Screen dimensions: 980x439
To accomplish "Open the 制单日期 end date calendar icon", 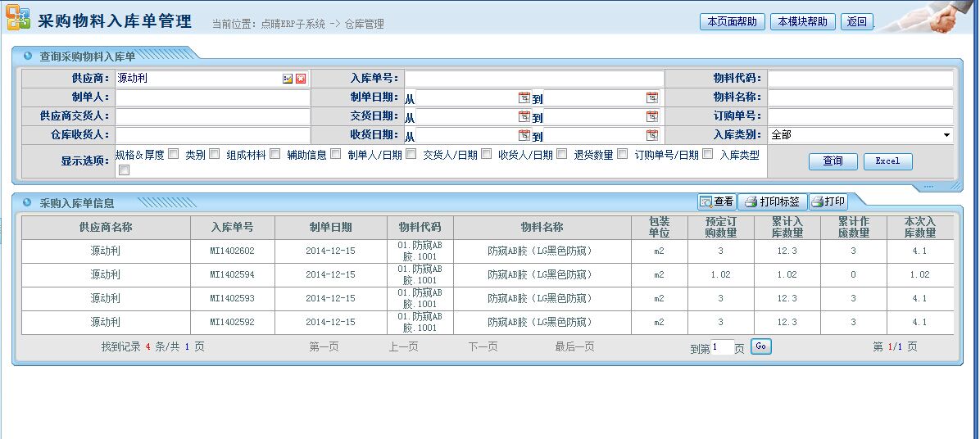I will click(651, 97).
